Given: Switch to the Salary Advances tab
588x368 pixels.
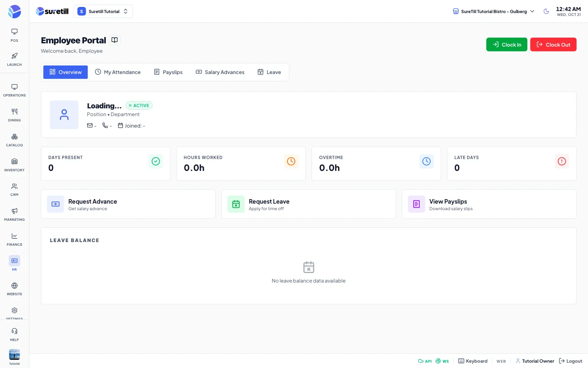Looking at the screenshot, I should pyautogui.click(x=220, y=72).
